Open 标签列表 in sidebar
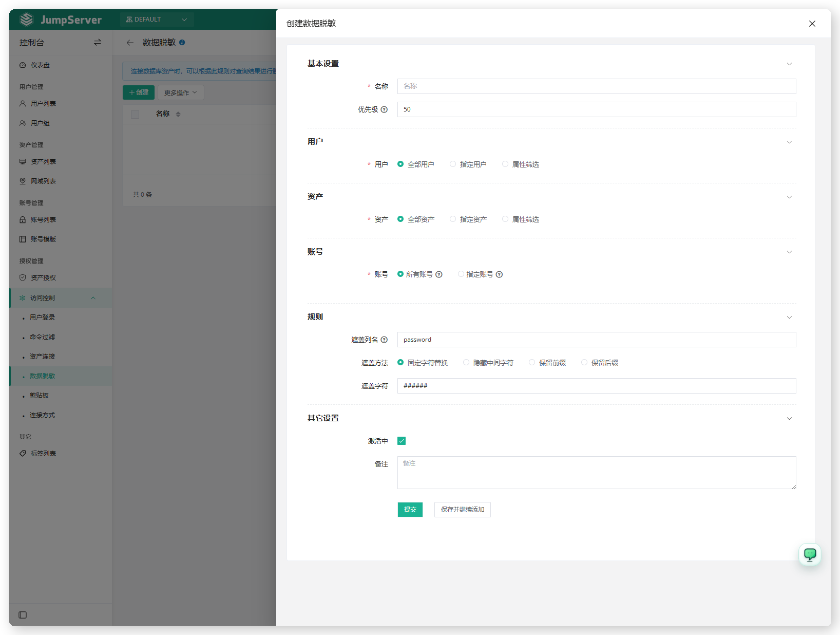840x635 pixels. click(x=61, y=454)
